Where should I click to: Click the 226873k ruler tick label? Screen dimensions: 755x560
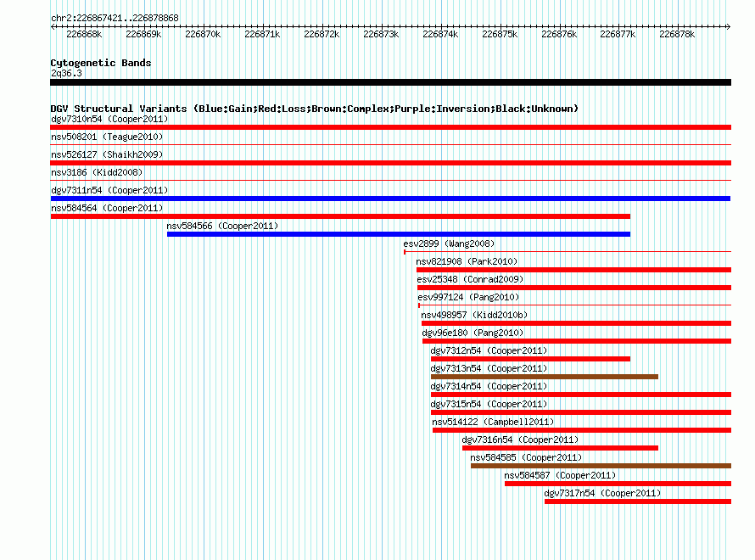coord(381,34)
